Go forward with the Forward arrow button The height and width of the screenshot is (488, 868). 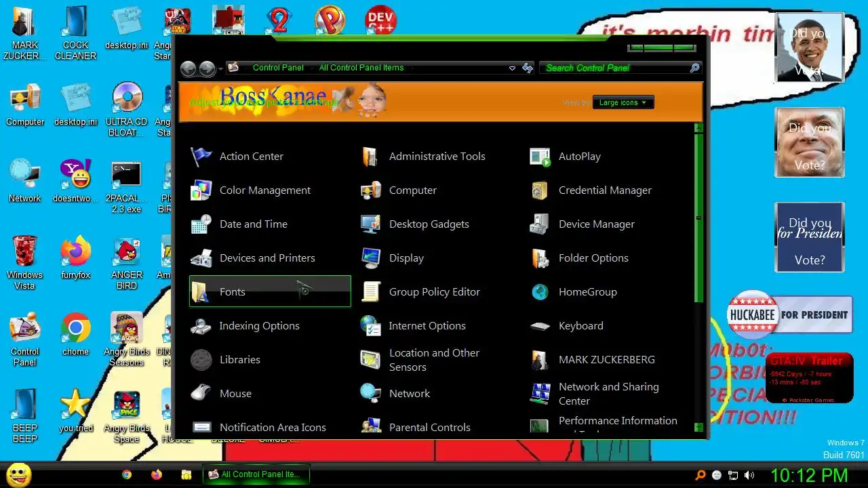coord(207,68)
